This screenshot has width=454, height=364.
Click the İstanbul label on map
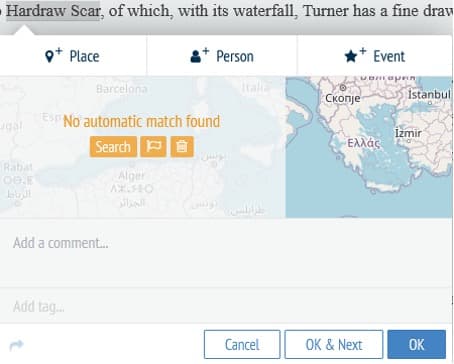pyautogui.click(x=429, y=95)
